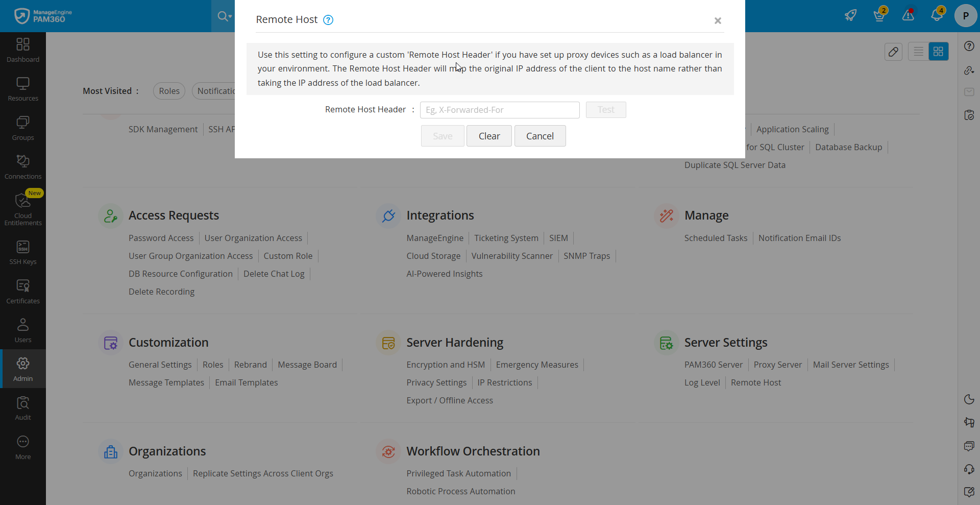Screen dimensions: 980x505
Task: Open the user profile avatar menu
Action: coord(965,16)
